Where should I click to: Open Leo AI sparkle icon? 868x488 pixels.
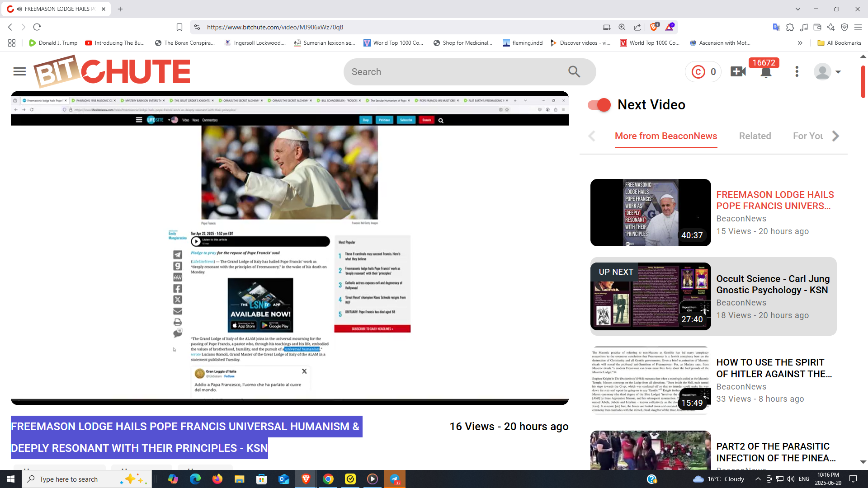(x=831, y=27)
